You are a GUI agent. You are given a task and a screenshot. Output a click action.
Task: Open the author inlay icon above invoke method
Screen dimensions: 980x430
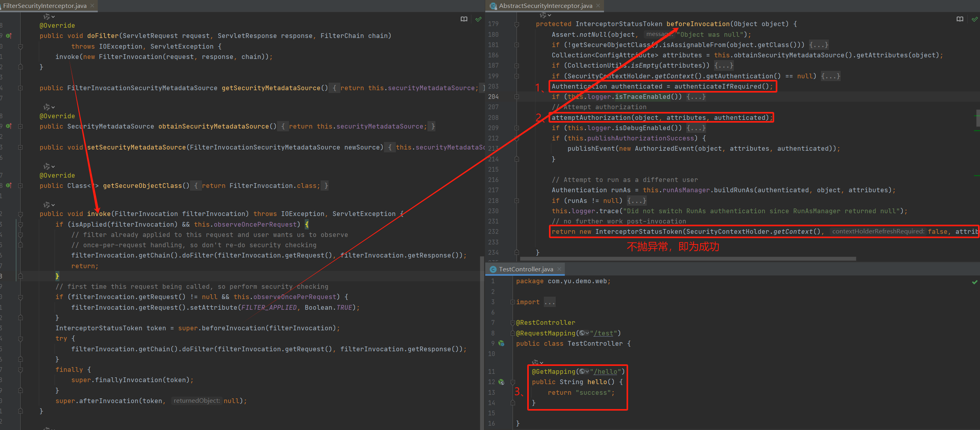click(49, 205)
